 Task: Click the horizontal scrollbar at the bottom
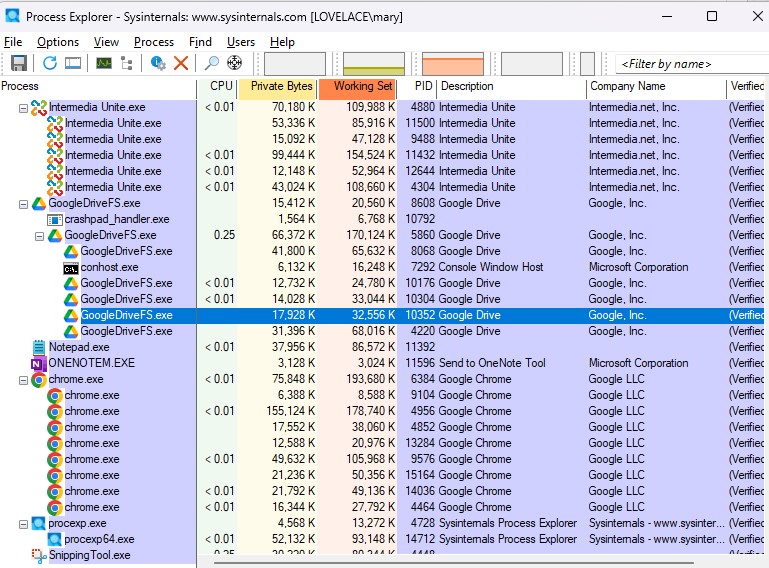[x=454, y=563]
